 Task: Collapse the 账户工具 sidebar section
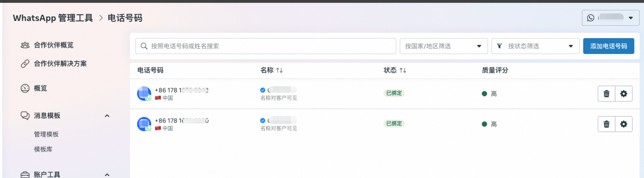(x=107, y=175)
